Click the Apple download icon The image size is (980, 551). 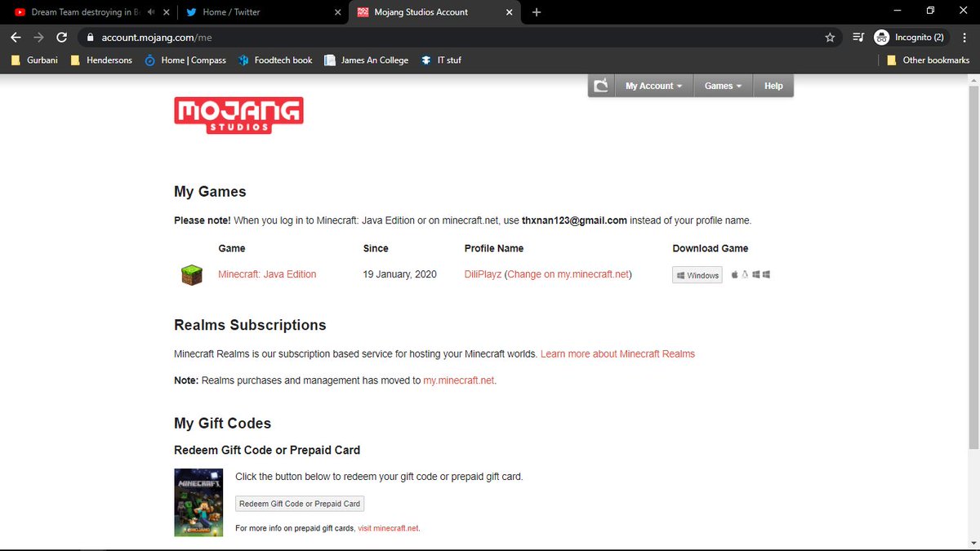click(734, 274)
